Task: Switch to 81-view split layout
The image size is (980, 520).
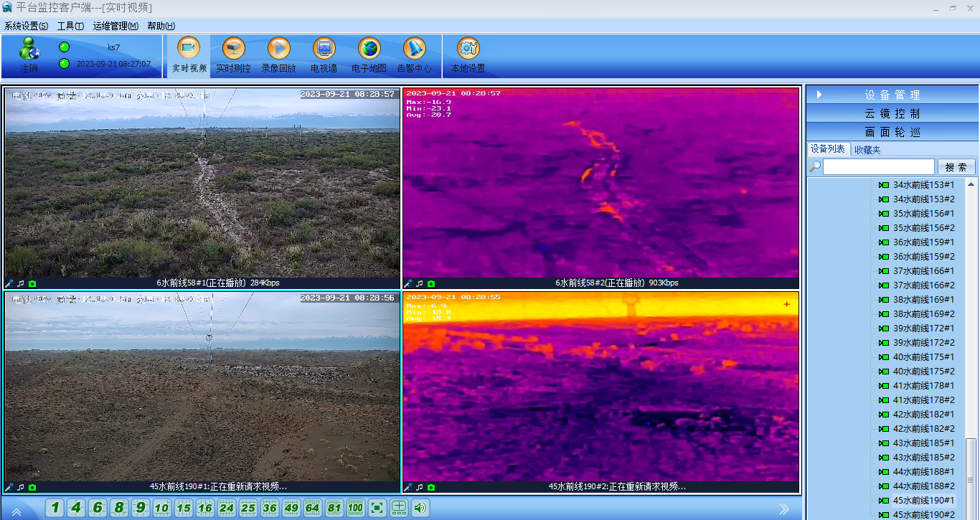Action: pos(334,509)
